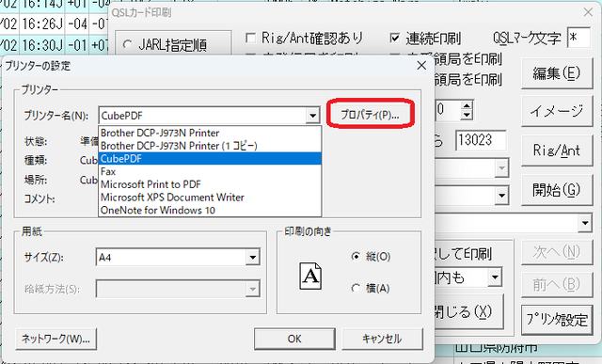
Task: Click the イメージ button
Action: 557,111
